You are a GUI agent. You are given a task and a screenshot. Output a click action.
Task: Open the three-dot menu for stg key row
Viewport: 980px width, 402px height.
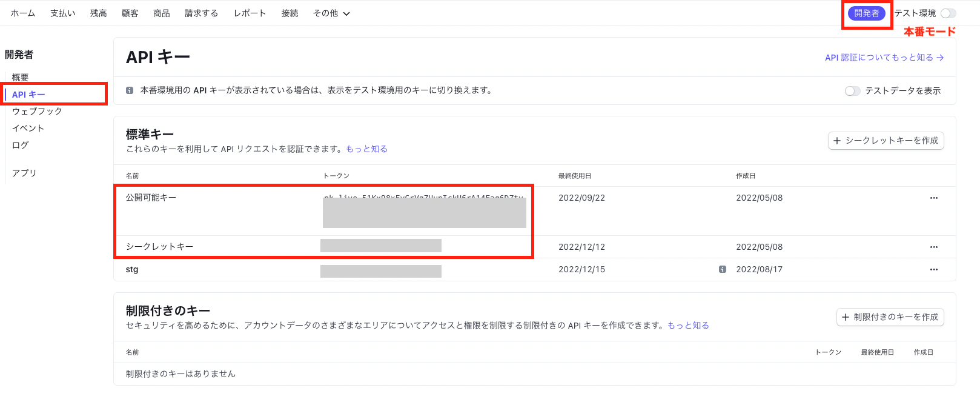[933, 270]
